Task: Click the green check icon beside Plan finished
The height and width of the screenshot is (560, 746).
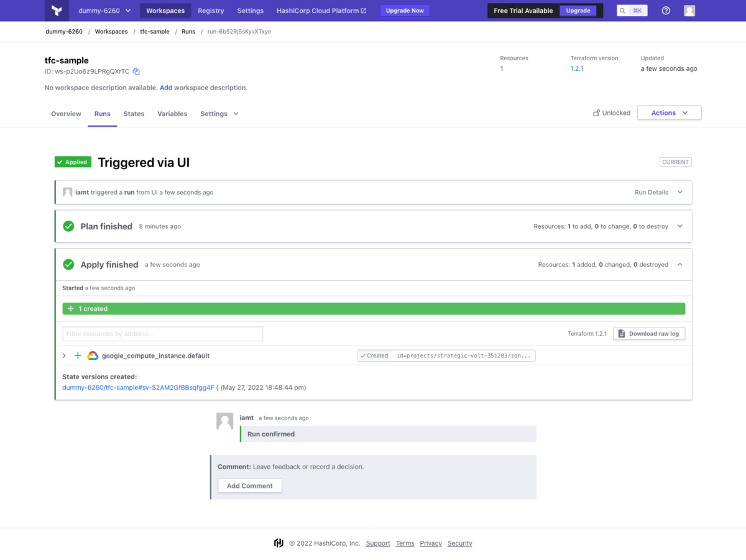Action: click(x=69, y=226)
